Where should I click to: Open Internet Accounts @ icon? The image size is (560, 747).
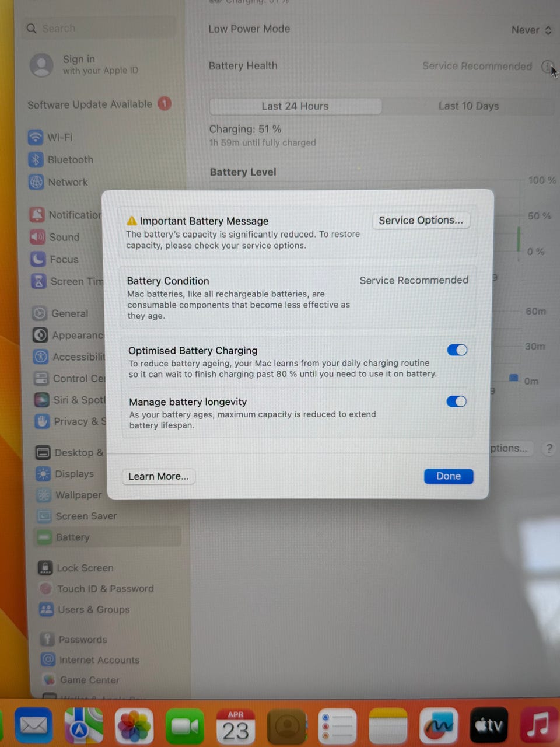[x=48, y=659]
